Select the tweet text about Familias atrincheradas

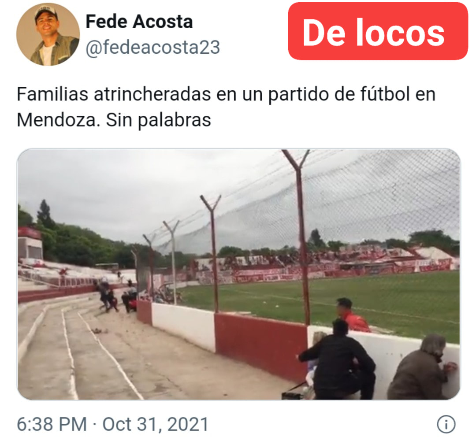(226, 107)
